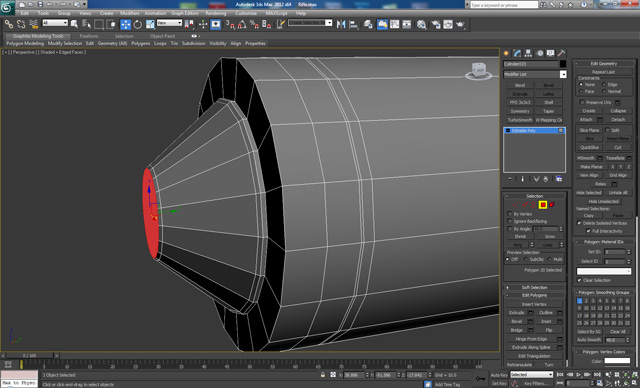Open the Create Selection Set dropdown

pos(310,23)
